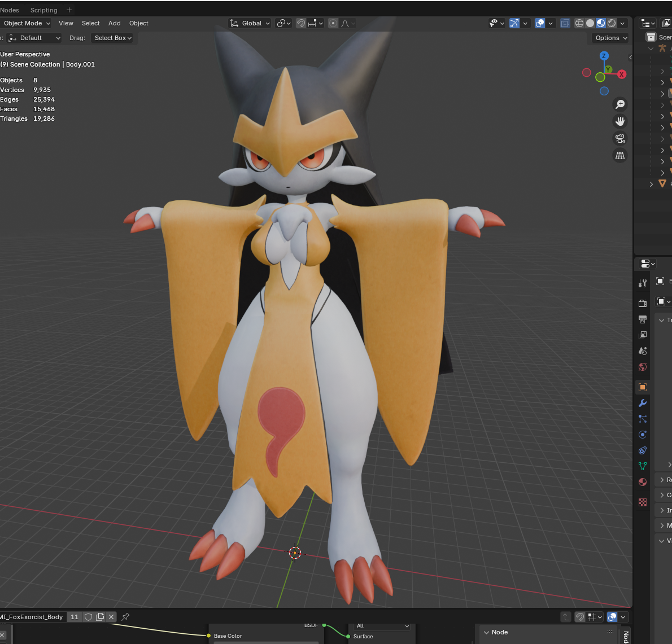The height and width of the screenshot is (644, 672).
Task: Open the Modifiers wrench tab
Action: pyautogui.click(x=643, y=403)
